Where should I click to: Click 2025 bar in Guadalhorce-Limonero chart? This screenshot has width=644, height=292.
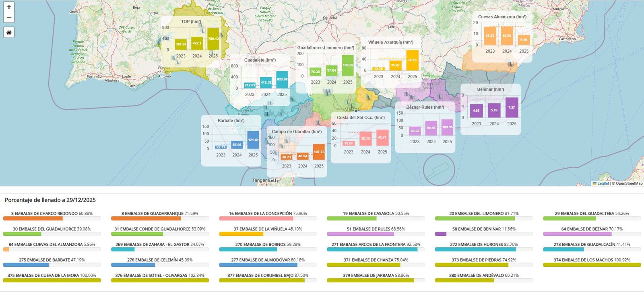click(348, 65)
